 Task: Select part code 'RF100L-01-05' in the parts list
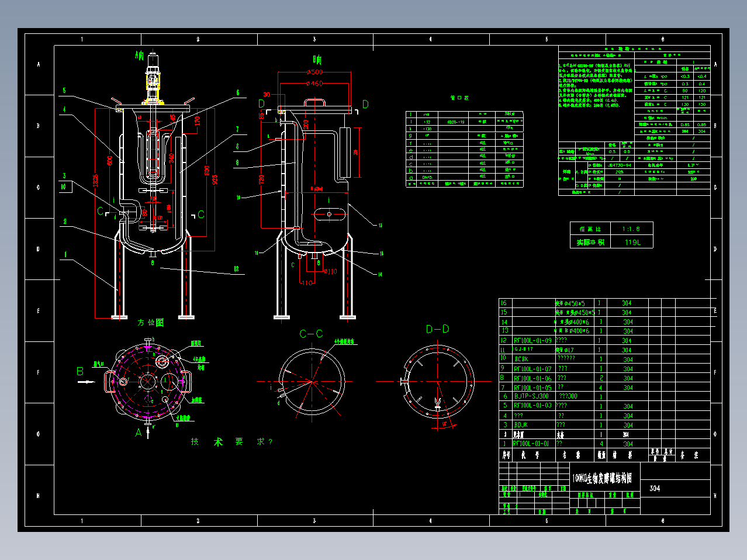pyautogui.click(x=532, y=388)
